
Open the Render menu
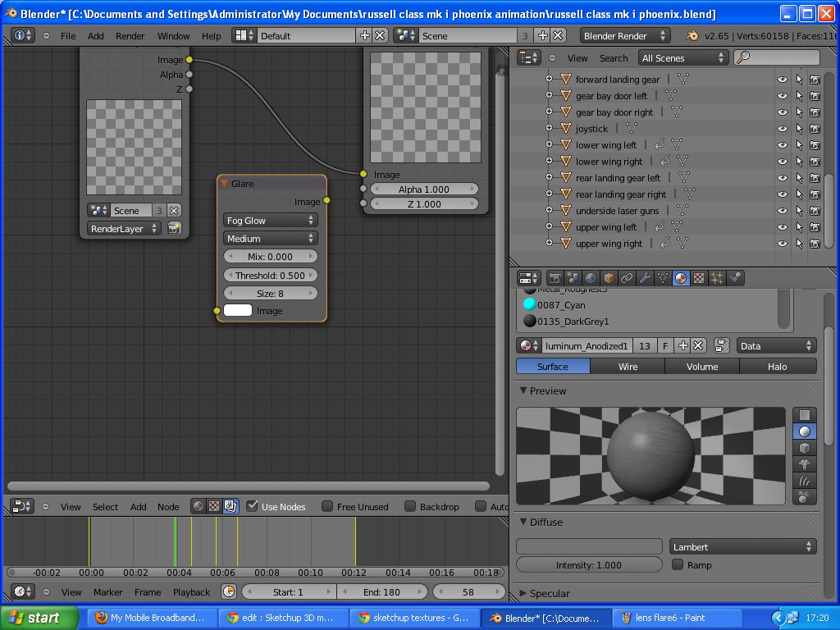point(130,36)
